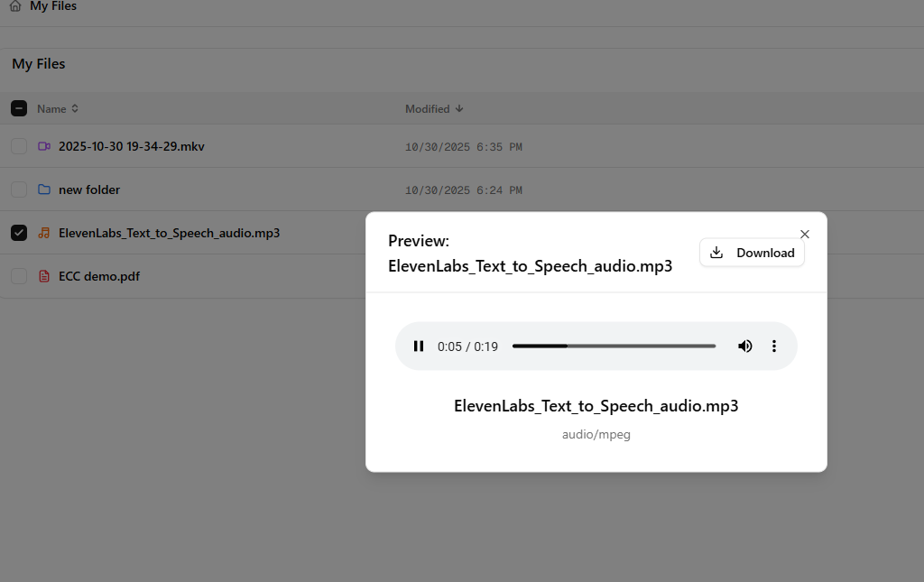Open ElevenLabs_Text_to_Speech_audio.mp3 in the file list

click(x=169, y=234)
